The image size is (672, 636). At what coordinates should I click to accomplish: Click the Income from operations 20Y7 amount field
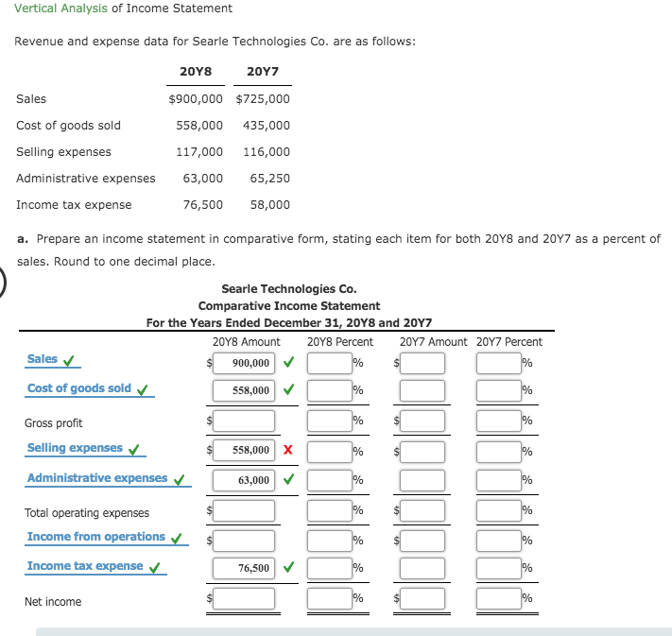pyautogui.click(x=422, y=541)
